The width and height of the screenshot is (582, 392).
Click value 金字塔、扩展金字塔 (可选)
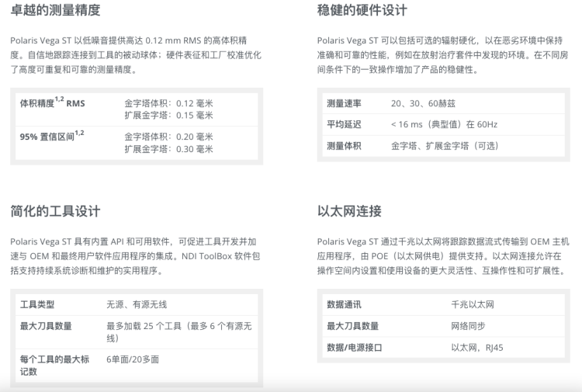coord(445,146)
